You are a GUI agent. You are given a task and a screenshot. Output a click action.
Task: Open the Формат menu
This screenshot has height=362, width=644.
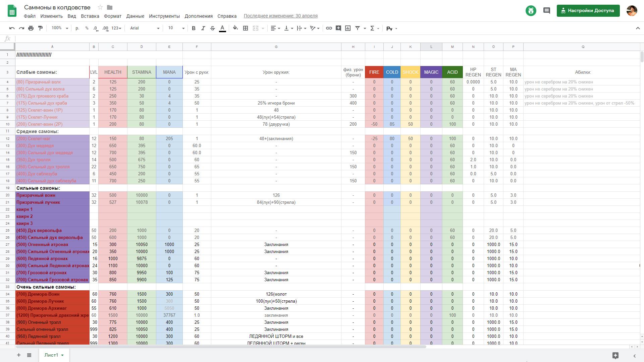pos(112,16)
